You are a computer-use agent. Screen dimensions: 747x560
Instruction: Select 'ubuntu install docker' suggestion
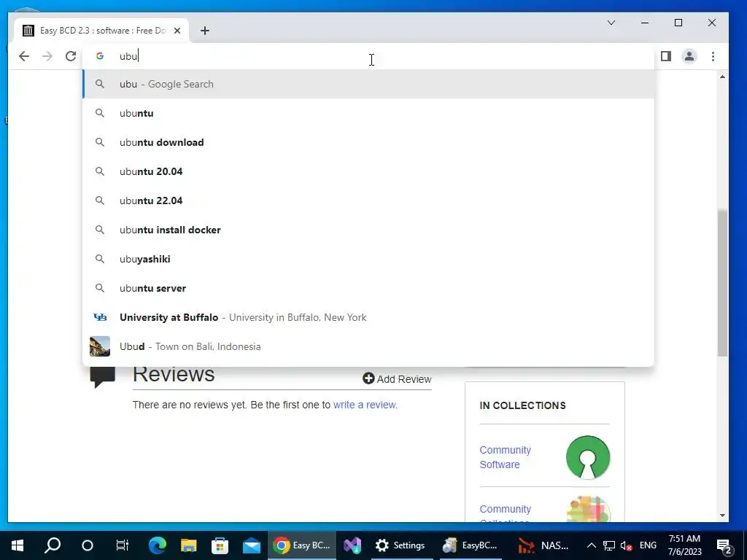pos(368,230)
